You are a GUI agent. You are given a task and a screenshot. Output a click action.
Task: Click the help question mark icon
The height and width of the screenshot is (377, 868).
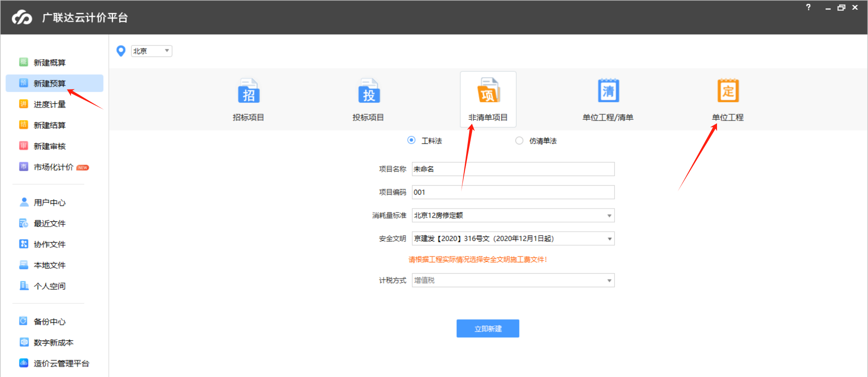[808, 7]
